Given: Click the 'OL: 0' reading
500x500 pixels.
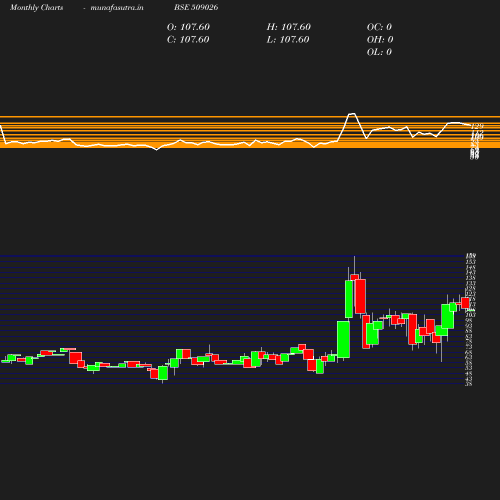Looking at the screenshot, I should [379, 52].
